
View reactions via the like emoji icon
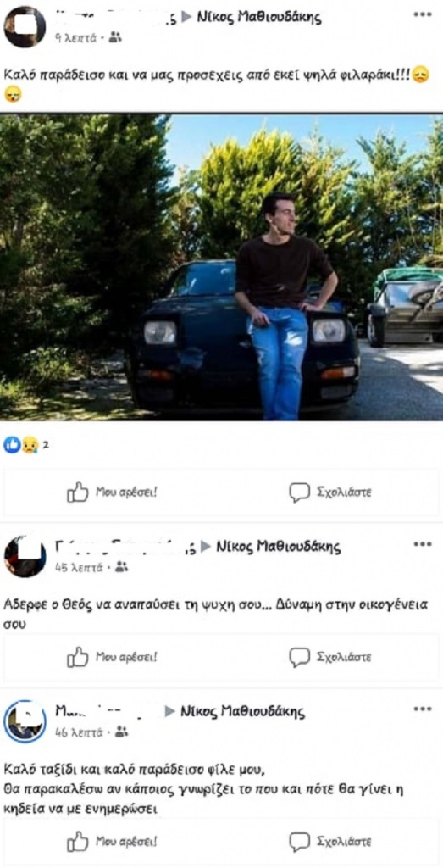click(x=12, y=444)
